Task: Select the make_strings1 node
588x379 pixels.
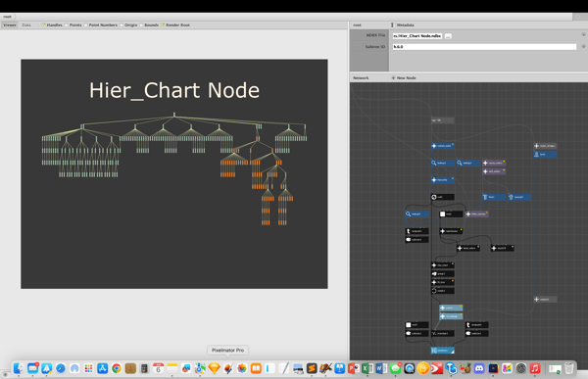Action: click(x=545, y=146)
